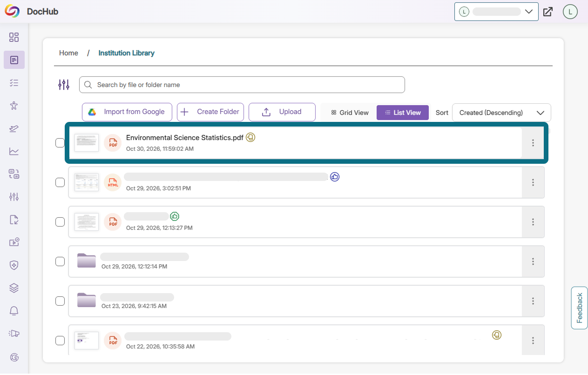Tick the checkbox for the Oct 29, 3:02:51 PM file
This screenshot has width=588, height=375.
60,182
